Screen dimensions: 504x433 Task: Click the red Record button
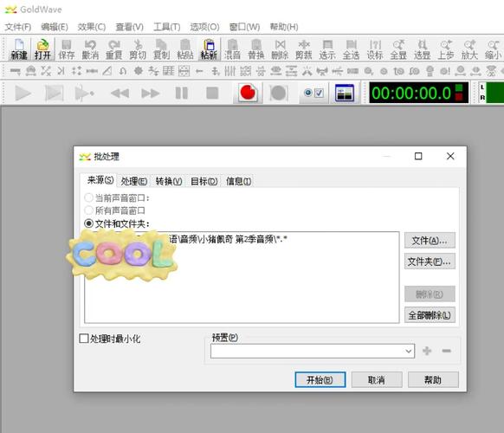coord(248,93)
